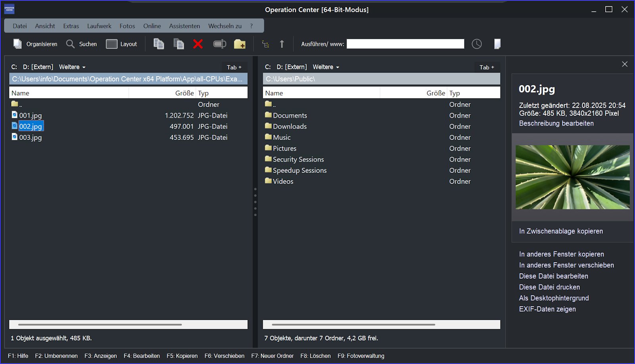Image resolution: width=635 pixels, height=364 pixels.
Task: Click Als Desktophintergrund link
Action: (554, 298)
